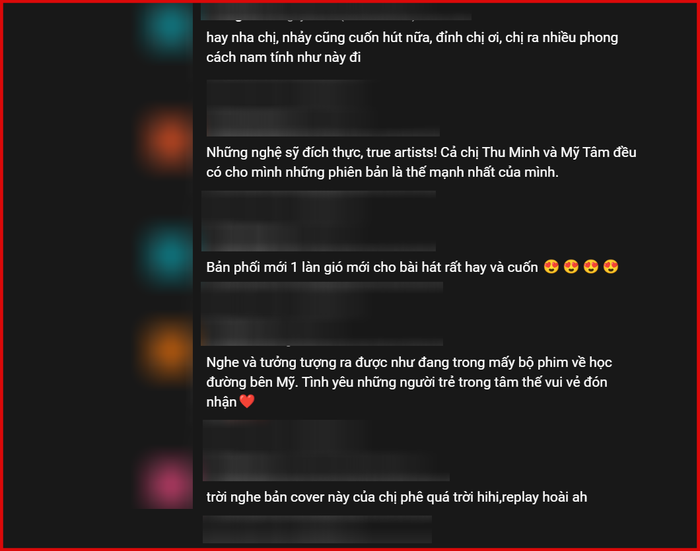Open the pink avatar beside 'trời nghe bản cover' comment
Viewport: 700px width, 551px height.
(x=167, y=483)
